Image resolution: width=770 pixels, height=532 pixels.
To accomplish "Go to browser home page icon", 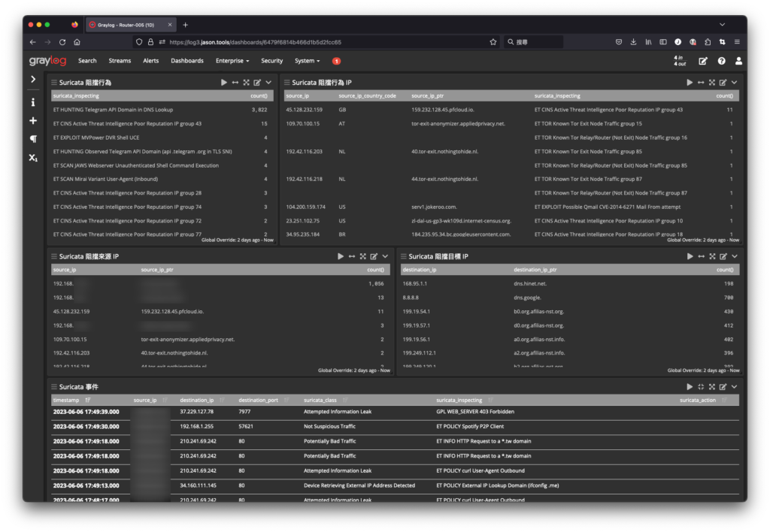I will click(77, 42).
